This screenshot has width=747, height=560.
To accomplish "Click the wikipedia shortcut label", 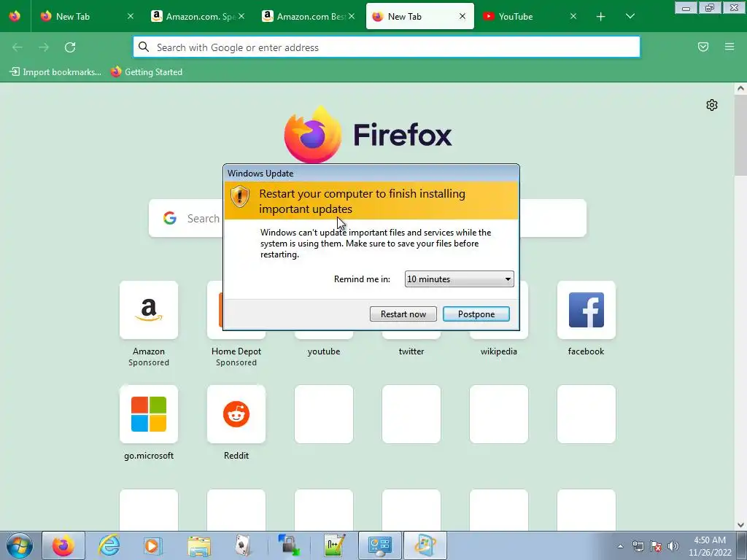I will pos(499,351).
